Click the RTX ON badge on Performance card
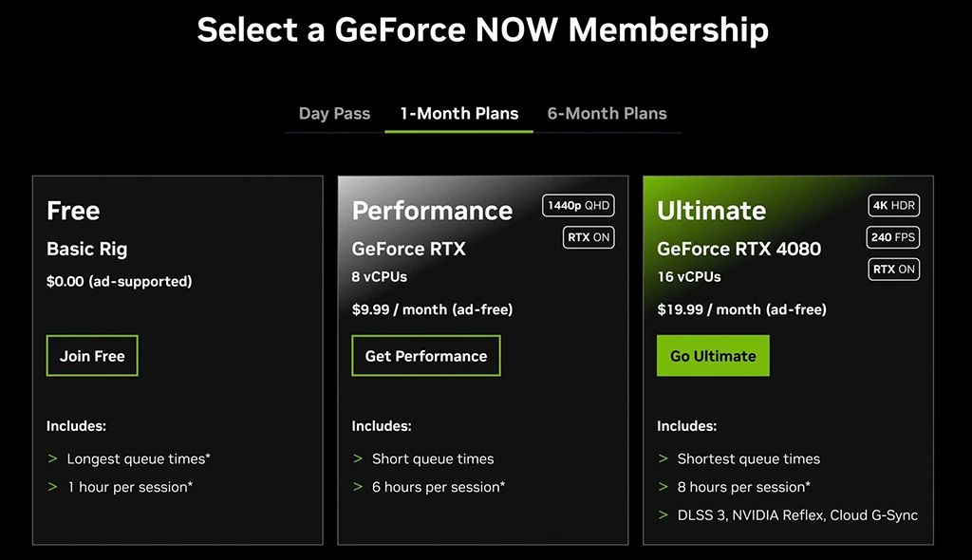 click(x=588, y=237)
